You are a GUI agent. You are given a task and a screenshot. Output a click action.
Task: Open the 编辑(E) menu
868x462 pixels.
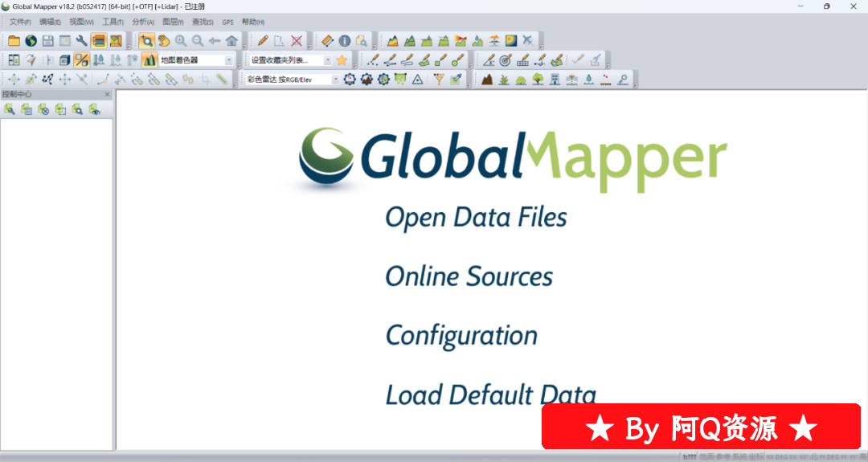click(50, 22)
